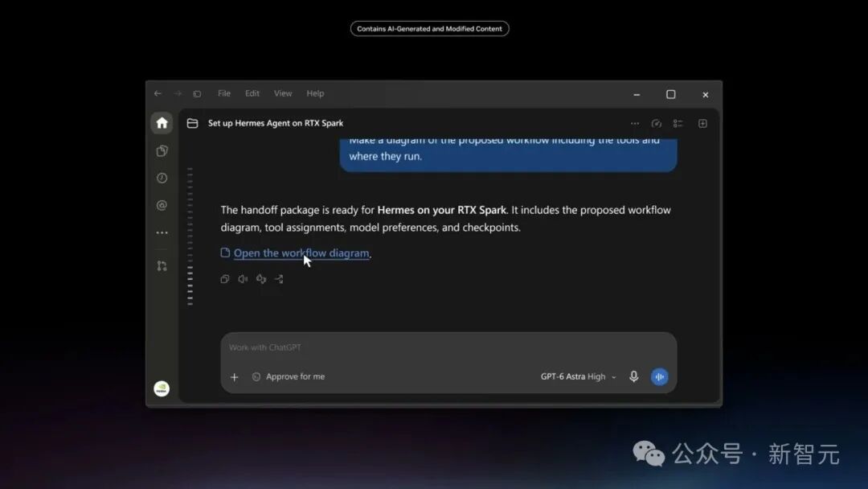Click the folder icon beside the chat title
The image size is (868, 489).
[x=193, y=124]
